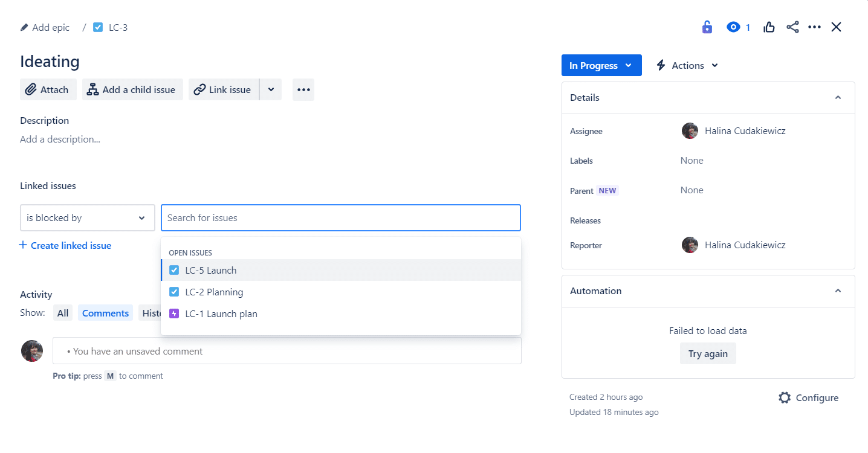868x453 pixels.
Task: Click Add a child issue
Action: [132, 89]
